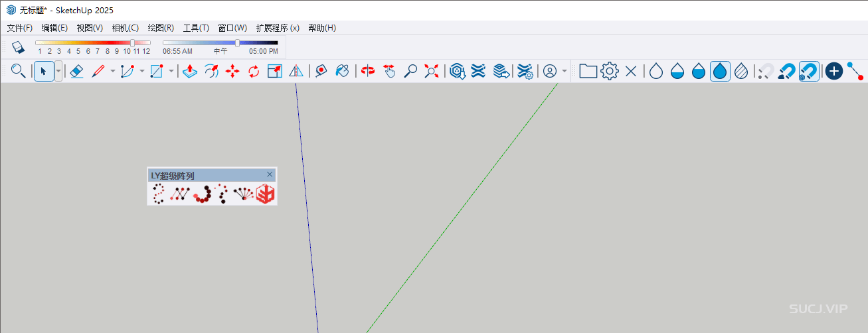Select the Tape Measure tool

(x=321, y=71)
